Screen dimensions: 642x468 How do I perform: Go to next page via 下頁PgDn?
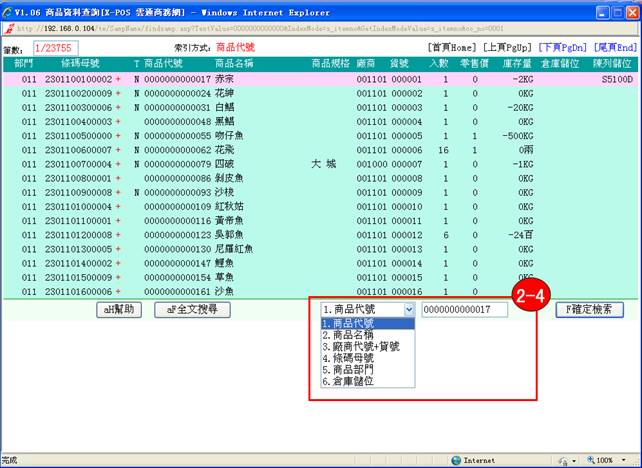coord(564,47)
